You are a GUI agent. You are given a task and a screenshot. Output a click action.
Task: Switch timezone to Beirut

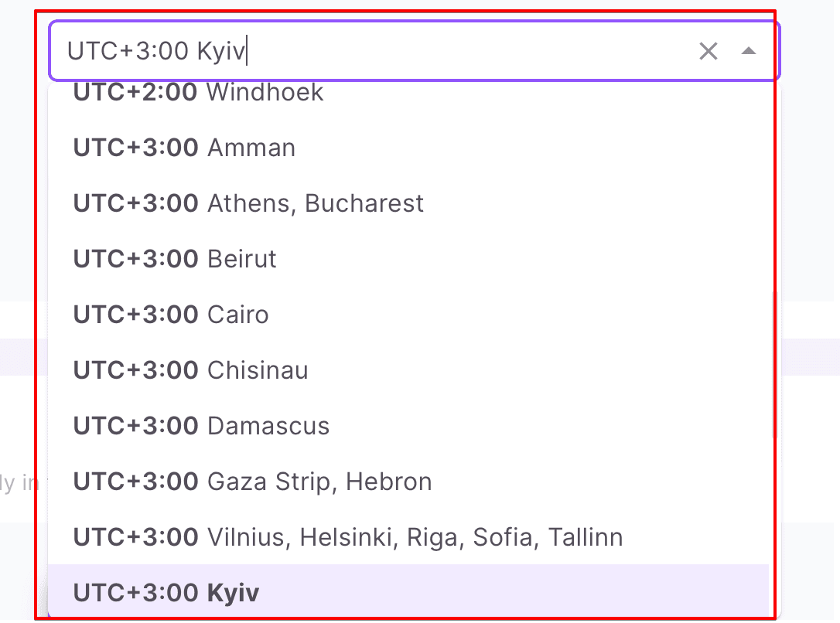point(175,259)
